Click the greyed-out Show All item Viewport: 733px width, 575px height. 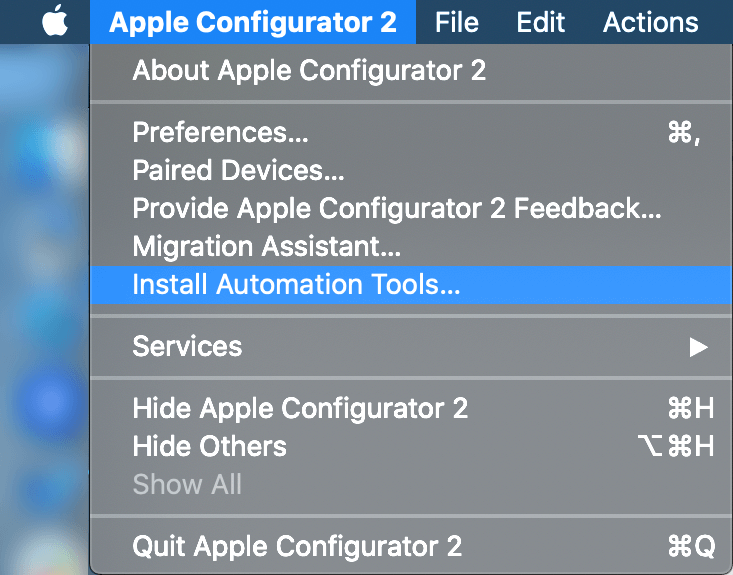[x=187, y=485]
